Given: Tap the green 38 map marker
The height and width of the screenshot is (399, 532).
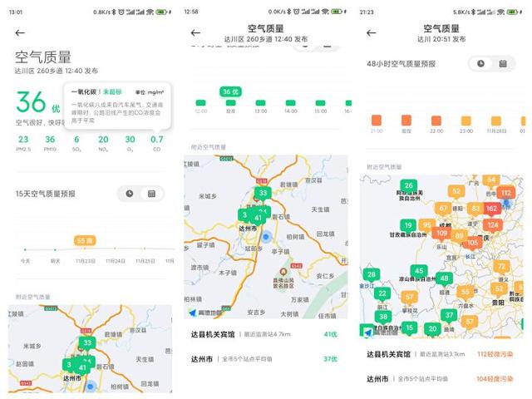Looking at the screenshot, I should click(383, 317).
